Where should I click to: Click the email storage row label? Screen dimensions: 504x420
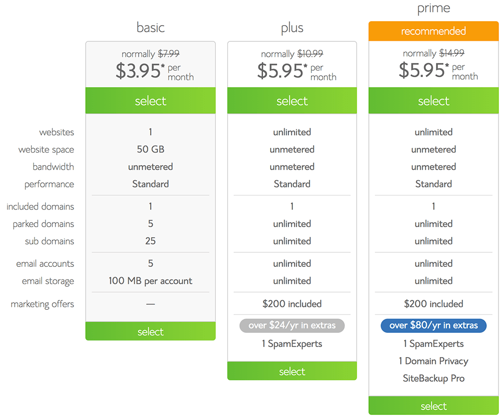(x=48, y=281)
